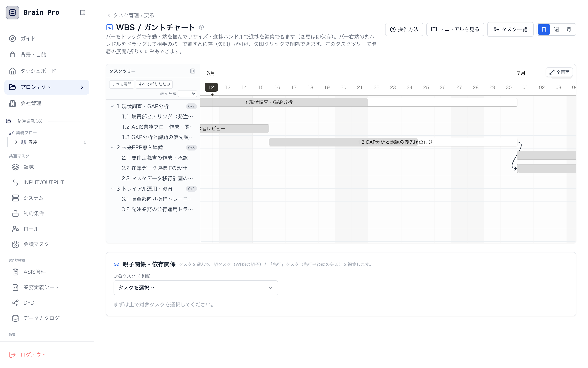The width and height of the screenshot is (588, 368).
Task: Open 制約条件 lock icon
Action: (x=15, y=213)
